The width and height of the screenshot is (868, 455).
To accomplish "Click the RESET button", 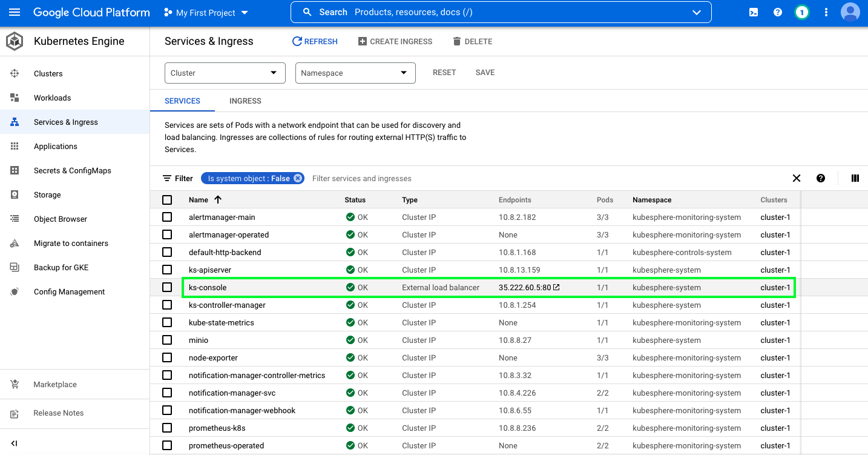I will (444, 72).
